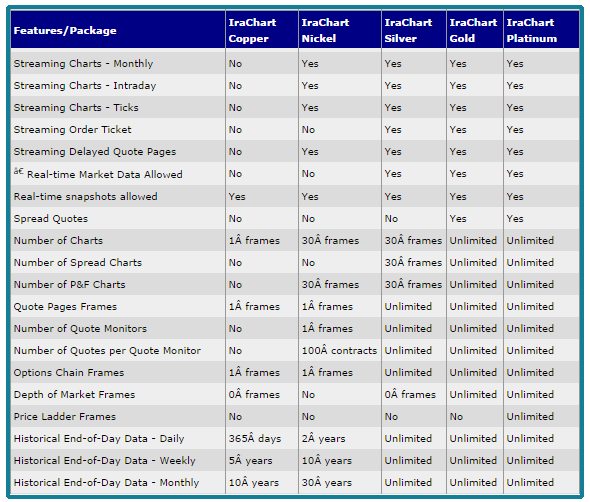Select the Historical End-of-Day Data - Weekly label
Viewport: 590px width, 502px height.
(x=105, y=461)
